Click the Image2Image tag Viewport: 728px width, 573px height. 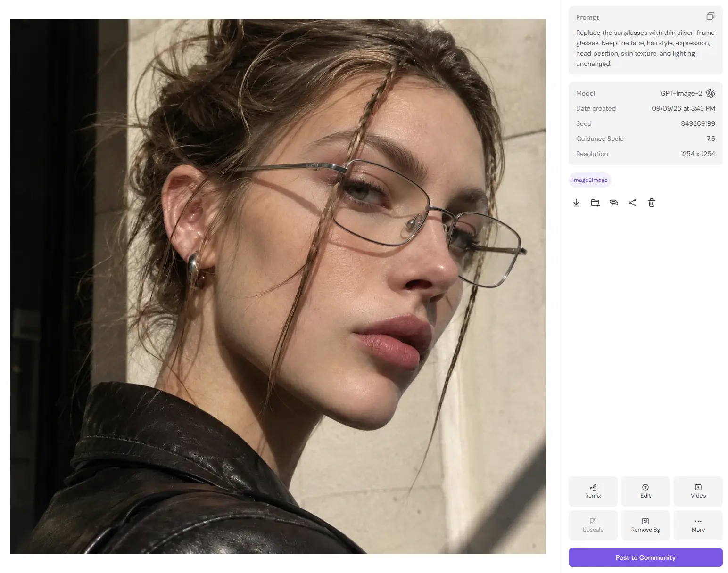point(590,180)
